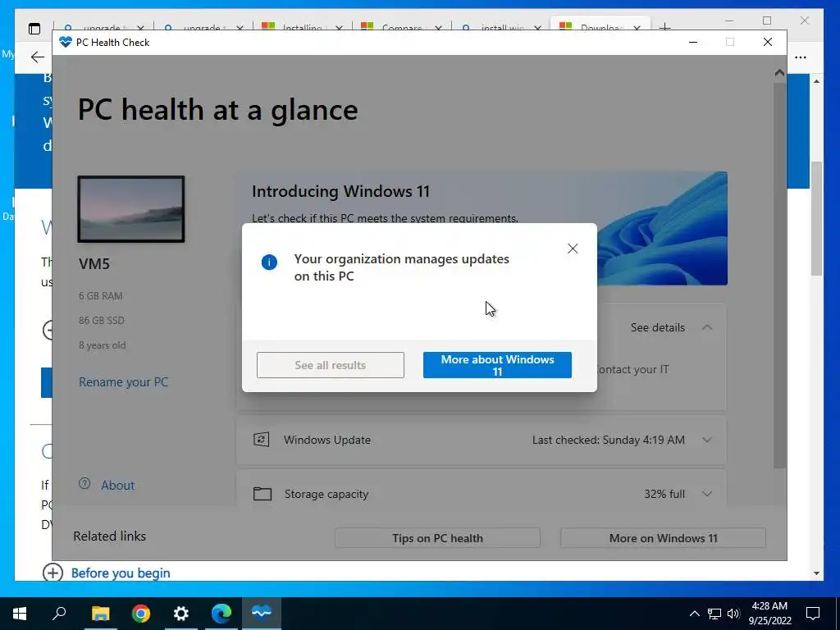The image size is (840, 630).
Task: Close the Installing browser tab
Action: point(339,28)
